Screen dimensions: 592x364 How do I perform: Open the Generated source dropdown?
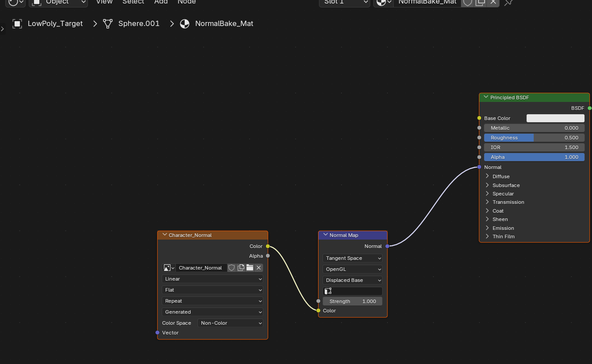click(x=213, y=312)
